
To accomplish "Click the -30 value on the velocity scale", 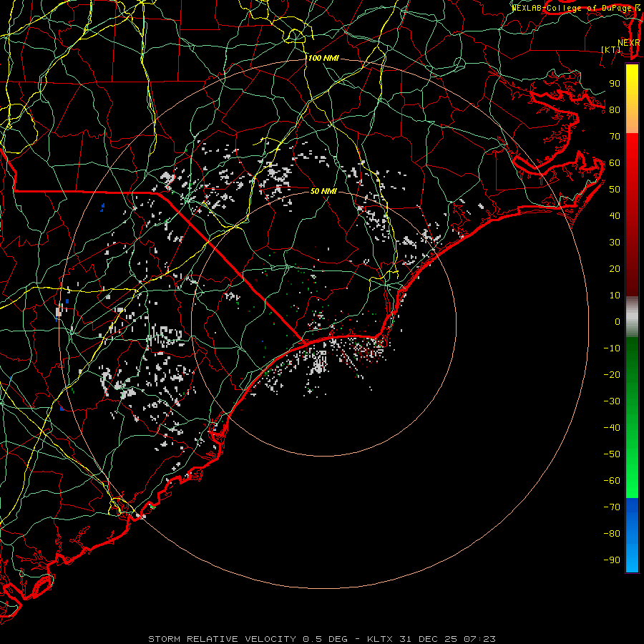I will 613,401.
